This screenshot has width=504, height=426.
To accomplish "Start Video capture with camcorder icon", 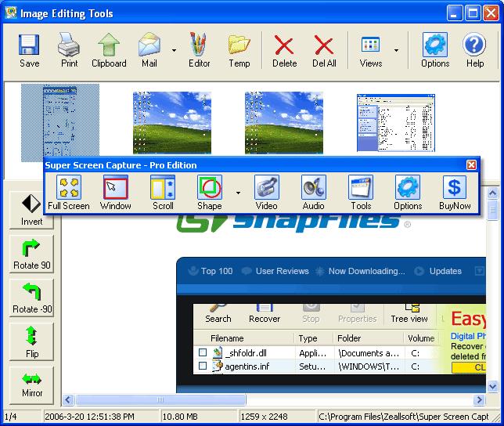I will tap(266, 187).
